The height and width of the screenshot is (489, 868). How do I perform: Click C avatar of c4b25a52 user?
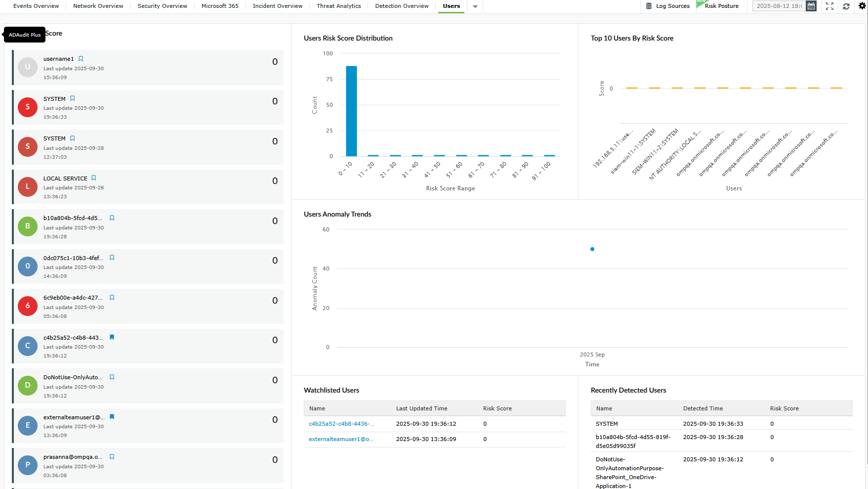tap(28, 346)
